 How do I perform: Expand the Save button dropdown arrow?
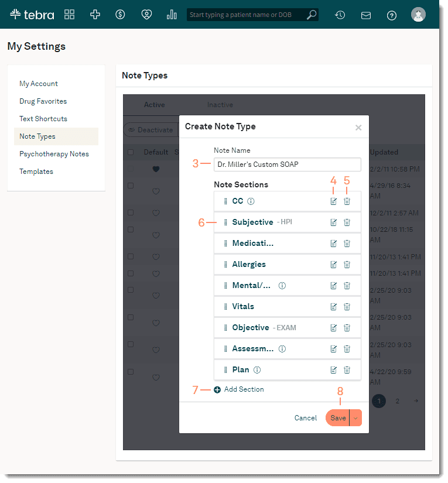coord(355,418)
